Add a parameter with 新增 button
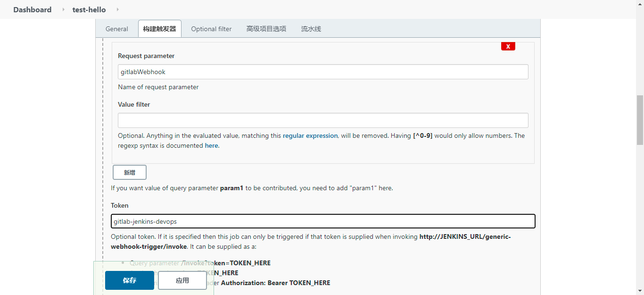This screenshot has height=295, width=644. click(x=130, y=172)
